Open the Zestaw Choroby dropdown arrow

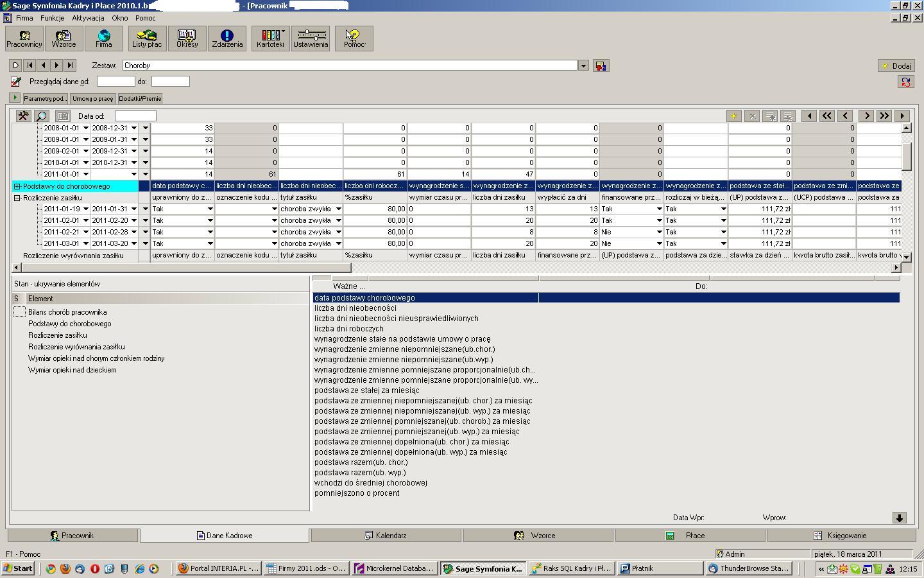[x=583, y=66]
